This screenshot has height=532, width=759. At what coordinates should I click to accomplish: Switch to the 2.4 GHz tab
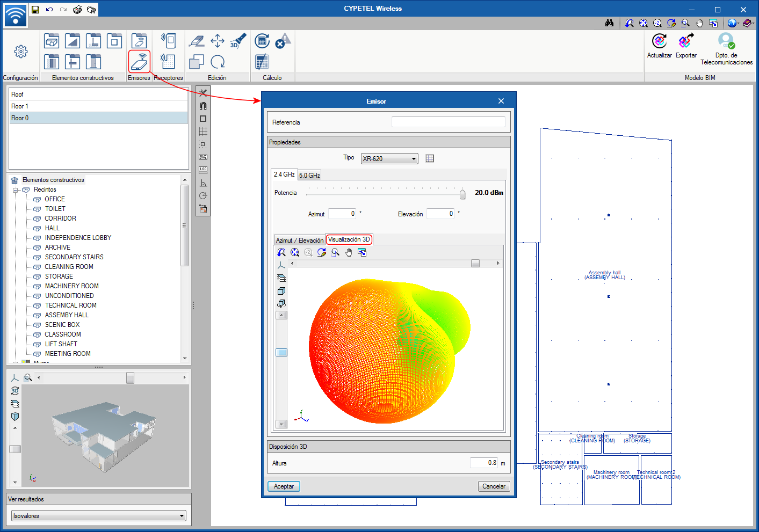[284, 174]
